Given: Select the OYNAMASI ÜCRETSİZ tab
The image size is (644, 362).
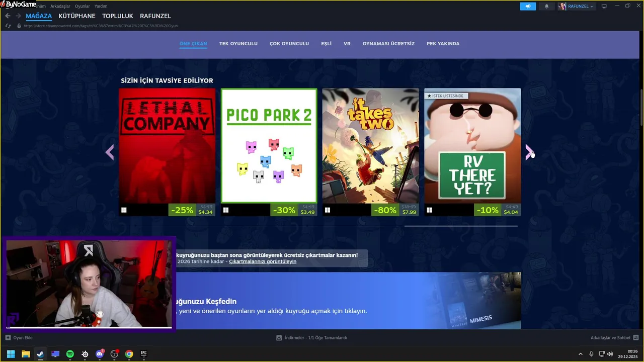Looking at the screenshot, I should tap(388, 44).
